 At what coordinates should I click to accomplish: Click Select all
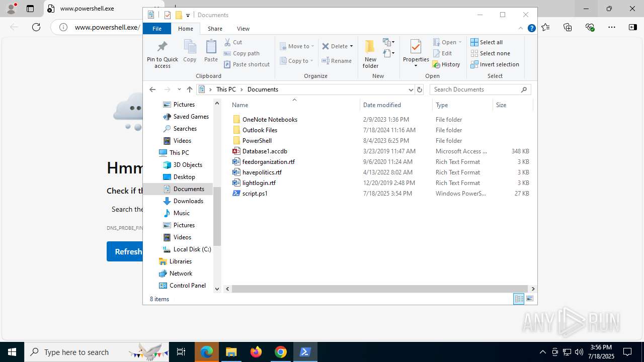[487, 42]
